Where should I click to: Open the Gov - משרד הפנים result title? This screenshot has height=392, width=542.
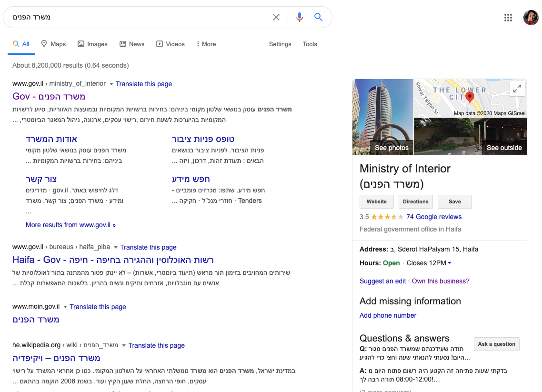pos(49,96)
